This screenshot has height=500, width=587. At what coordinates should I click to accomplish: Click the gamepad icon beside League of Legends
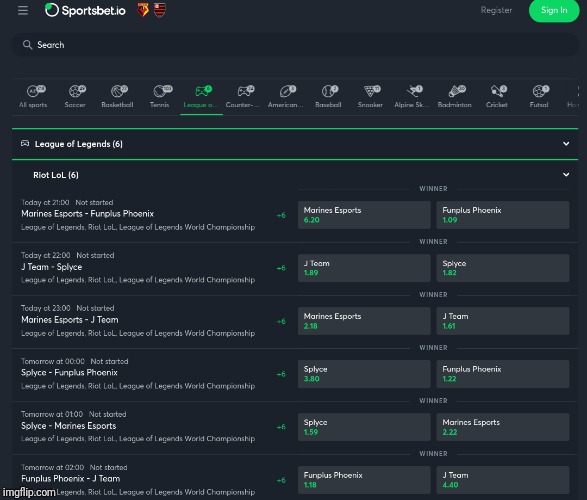click(25, 143)
